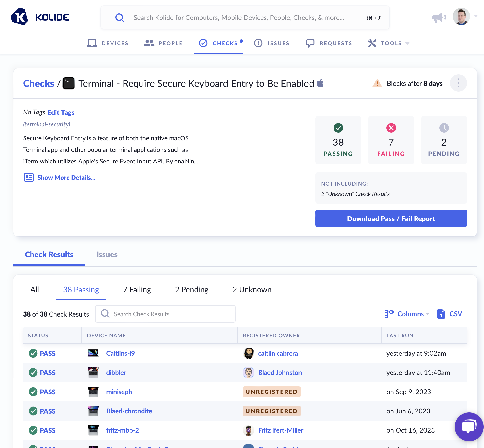This screenshot has width=484, height=448.
Task: Switch to the Issues tab
Action: (107, 255)
